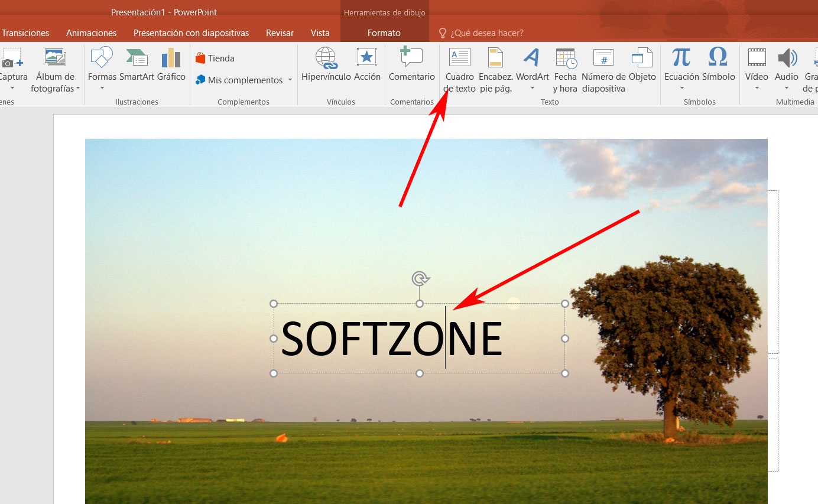
Task: Open the Formas shapes gallery
Action: 102,70
